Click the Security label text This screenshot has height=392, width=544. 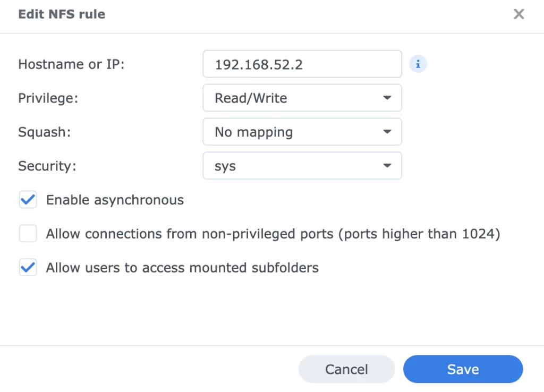(47, 166)
